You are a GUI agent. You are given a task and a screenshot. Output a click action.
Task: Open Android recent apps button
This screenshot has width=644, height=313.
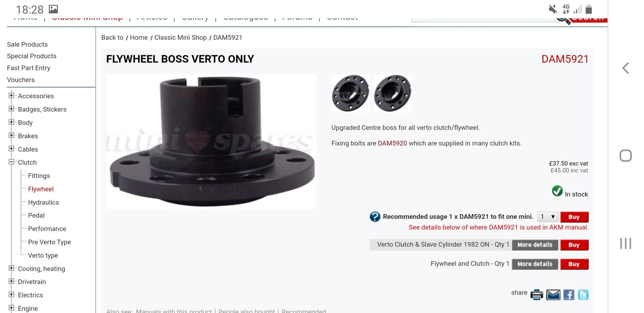pyautogui.click(x=626, y=243)
